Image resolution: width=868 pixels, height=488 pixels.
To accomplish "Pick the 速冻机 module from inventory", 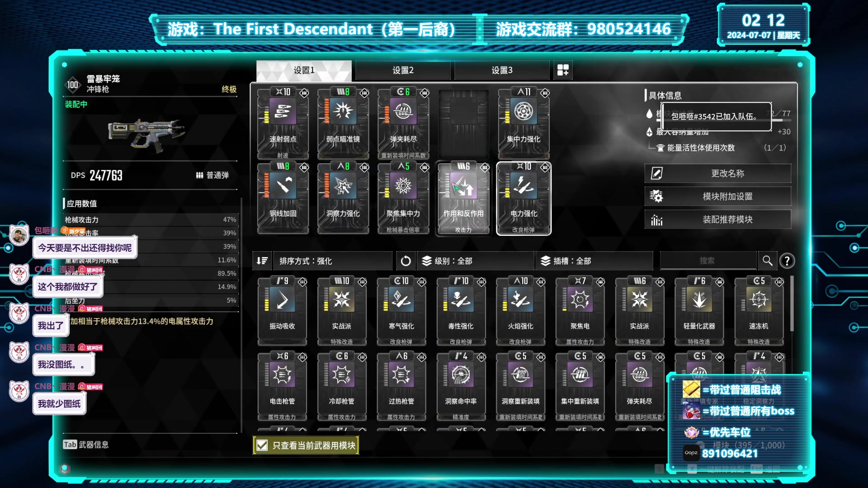I will coord(759,311).
